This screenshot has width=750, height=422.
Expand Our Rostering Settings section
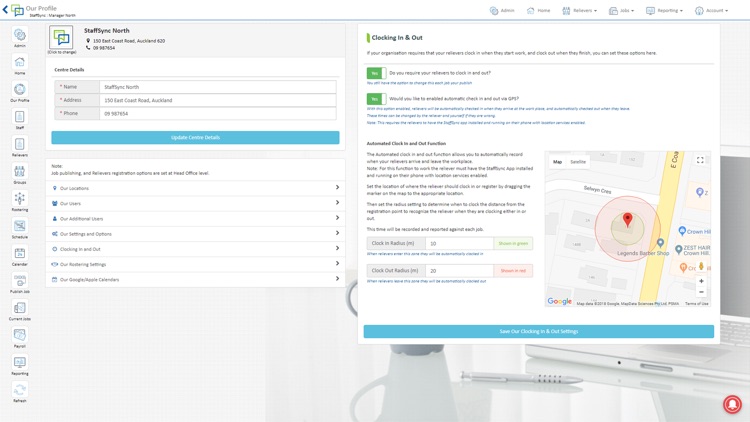pyautogui.click(x=195, y=264)
